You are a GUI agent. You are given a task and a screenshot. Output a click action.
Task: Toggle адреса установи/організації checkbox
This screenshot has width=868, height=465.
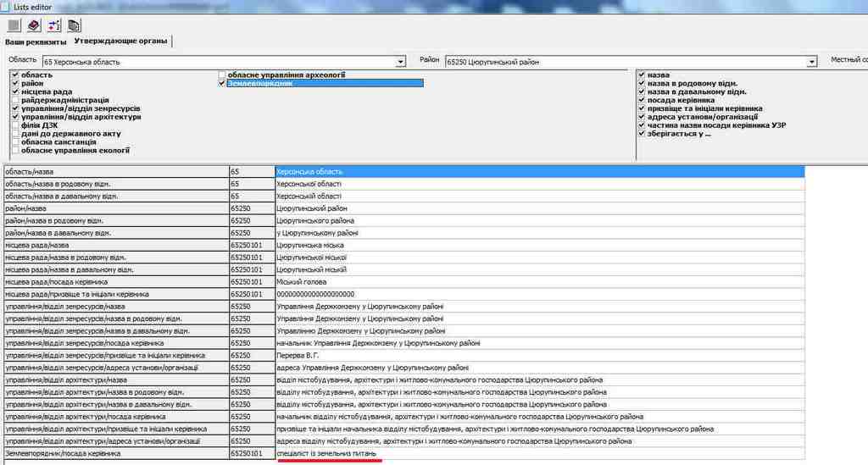pyautogui.click(x=642, y=117)
